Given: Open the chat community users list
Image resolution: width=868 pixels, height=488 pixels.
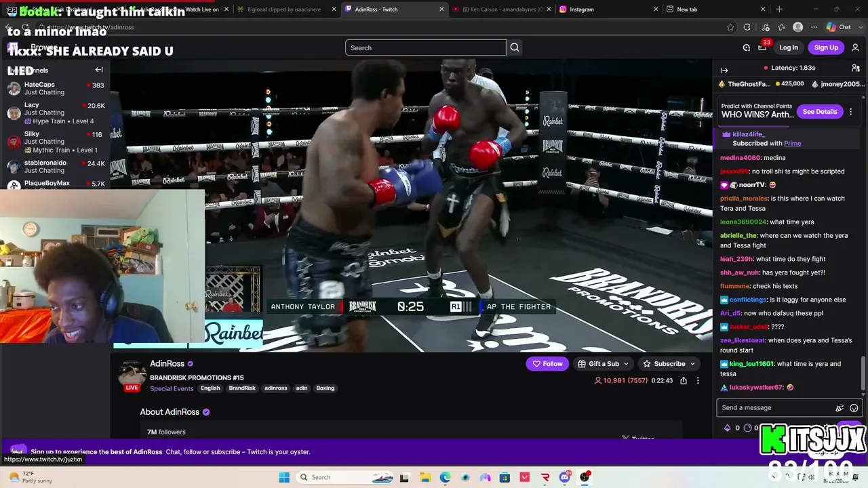Looking at the screenshot, I should (x=856, y=68).
